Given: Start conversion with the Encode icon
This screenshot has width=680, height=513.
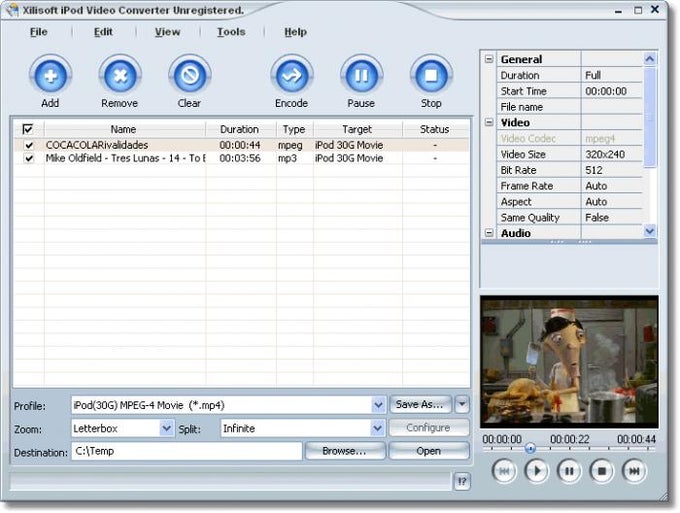Looking at the screenshot, I should (x=292, y=76).
